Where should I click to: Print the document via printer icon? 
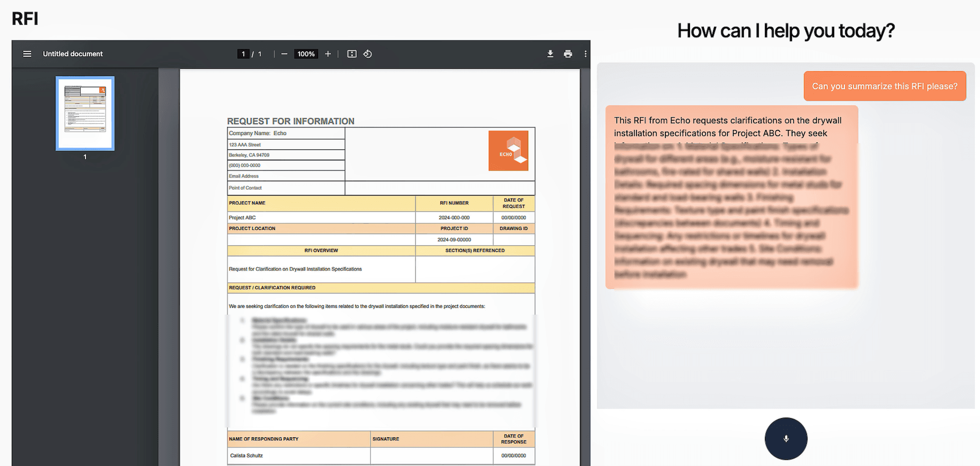(568, 54)
